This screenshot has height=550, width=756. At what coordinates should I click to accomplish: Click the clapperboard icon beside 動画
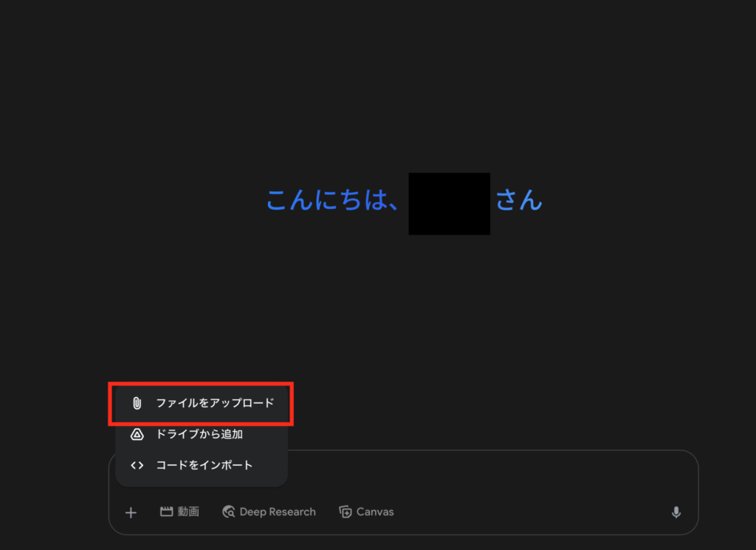[166, 512]
